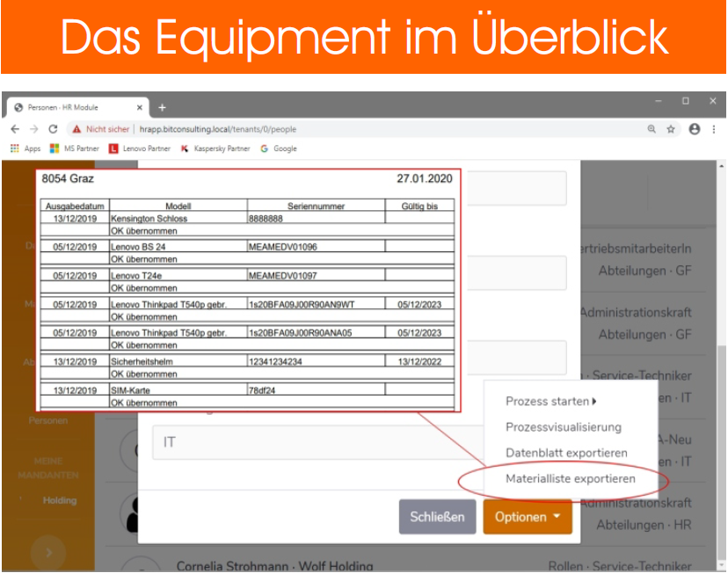
Task: Reload the page with refresh icon
Action: point(52,129)
